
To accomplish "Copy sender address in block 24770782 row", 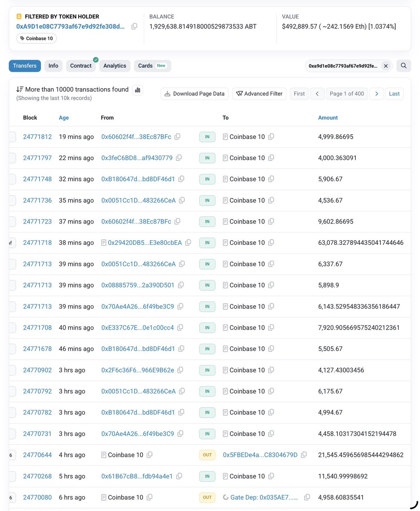I will click(181, 413).
